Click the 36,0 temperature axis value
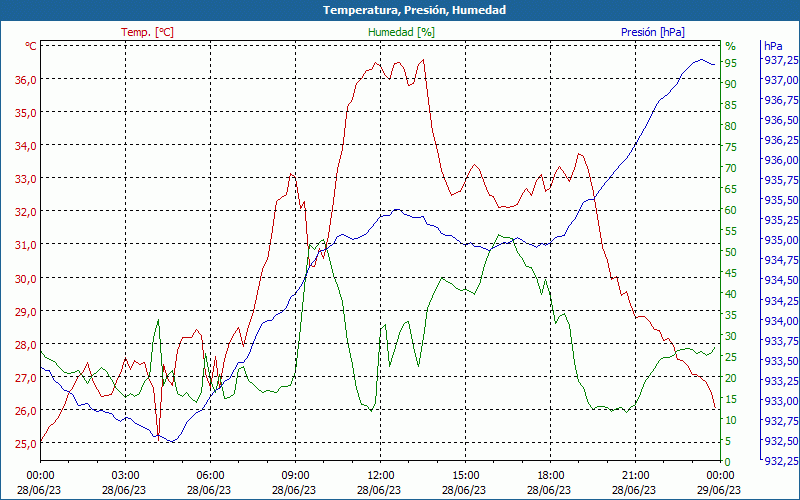800x500 pixels. [x=27, y=80]
